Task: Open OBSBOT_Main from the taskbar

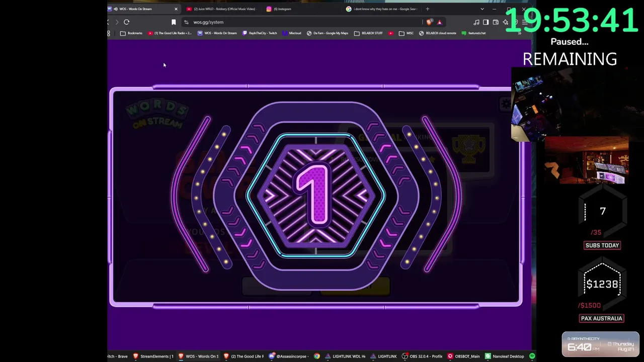Action: pyautogui.click(x=464, y=356)
